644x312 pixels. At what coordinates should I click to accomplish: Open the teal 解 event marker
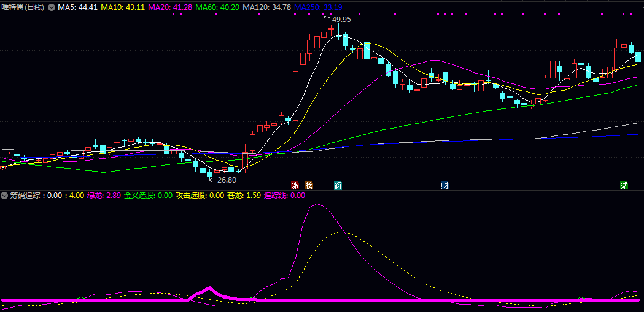pos(338,185)
